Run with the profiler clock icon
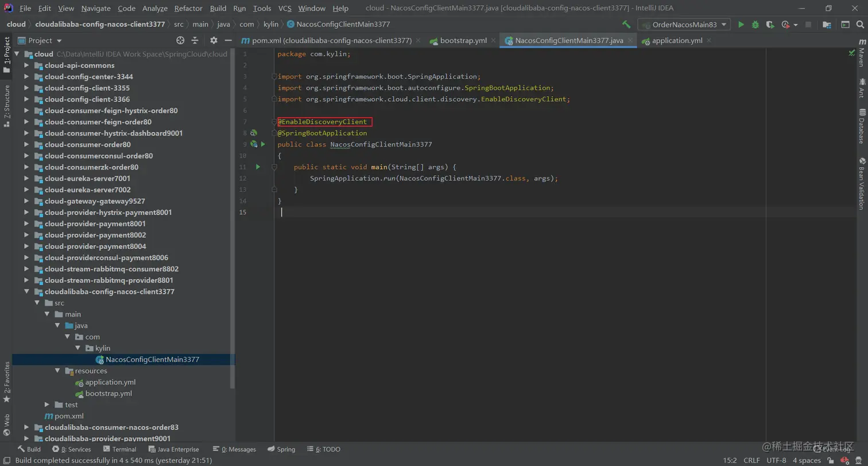The image size is (868, 466). pyautogui.click(x=785, y=25)
